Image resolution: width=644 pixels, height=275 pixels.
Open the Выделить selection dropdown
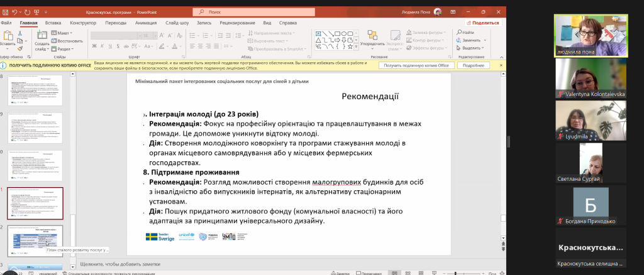(x=472, y=48)
